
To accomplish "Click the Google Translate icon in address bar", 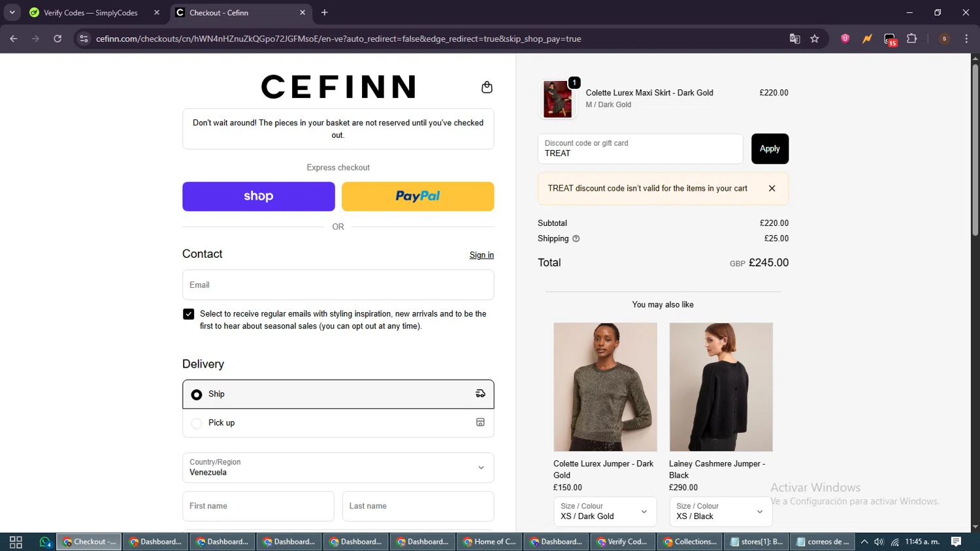I will coord(794,39).
